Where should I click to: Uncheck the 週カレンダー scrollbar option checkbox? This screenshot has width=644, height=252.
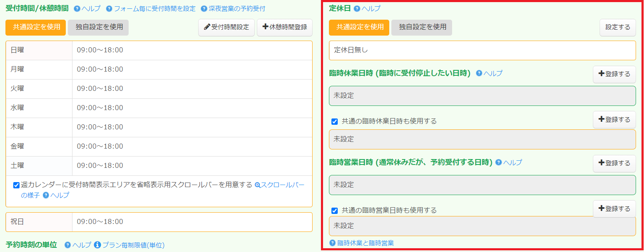coord(16,185)
